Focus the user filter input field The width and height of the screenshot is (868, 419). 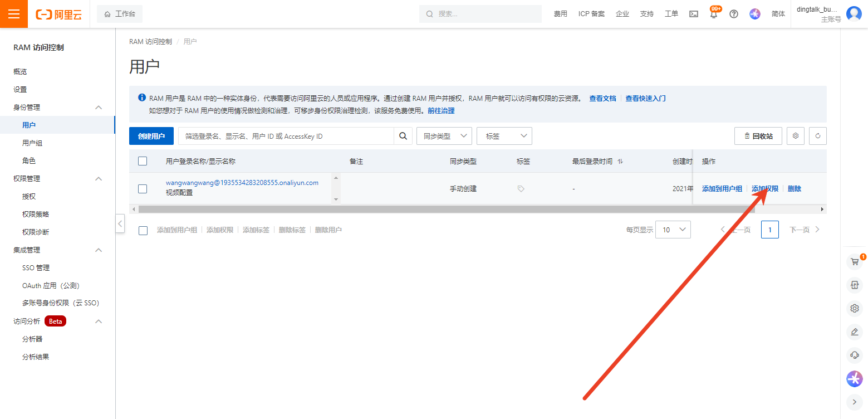[286, 136]
